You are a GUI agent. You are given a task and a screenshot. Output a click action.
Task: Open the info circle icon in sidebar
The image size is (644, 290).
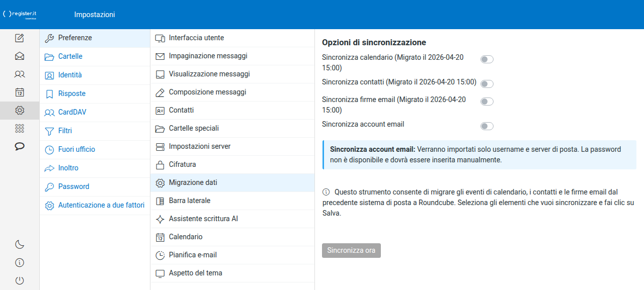pyautogui.click(x=20, y=262)
